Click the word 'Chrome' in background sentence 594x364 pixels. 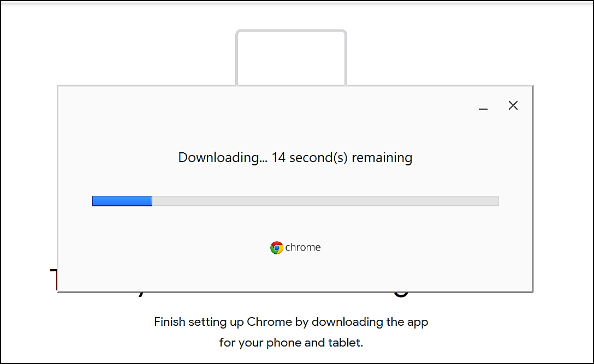(269, 322)
